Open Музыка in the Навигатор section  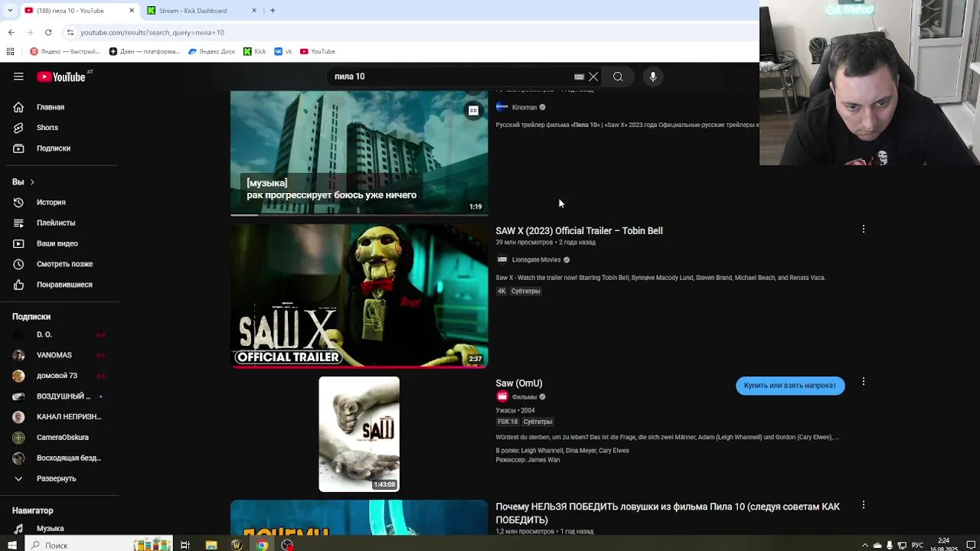[x=51, y=528]
